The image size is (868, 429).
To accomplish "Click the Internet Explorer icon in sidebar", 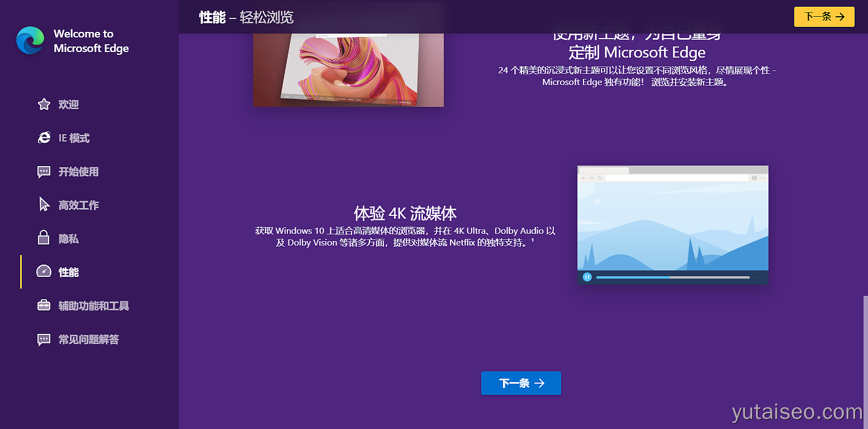I will pyautogui.click(x=44, y=138).
